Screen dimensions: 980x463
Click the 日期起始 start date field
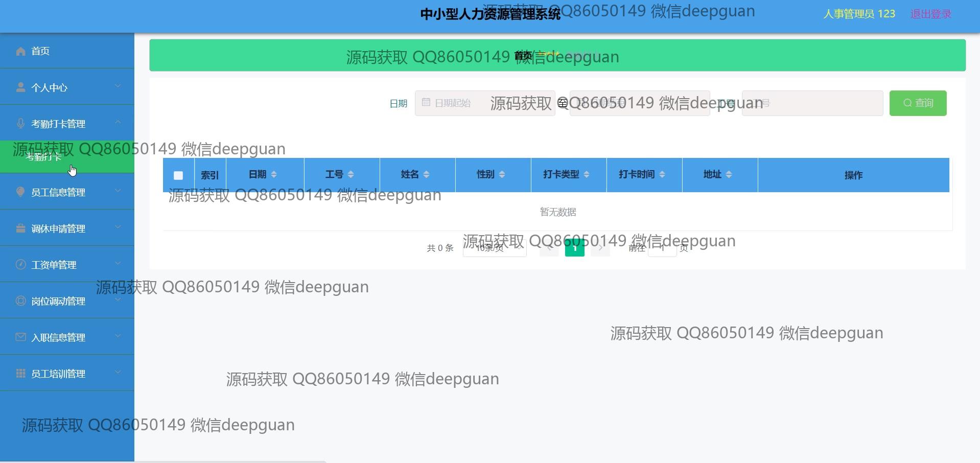tap(484, 103)
